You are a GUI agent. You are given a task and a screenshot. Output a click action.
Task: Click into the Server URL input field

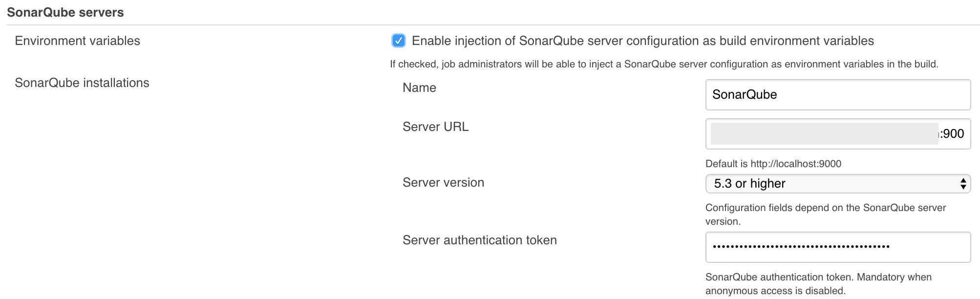tap(837, 134)
